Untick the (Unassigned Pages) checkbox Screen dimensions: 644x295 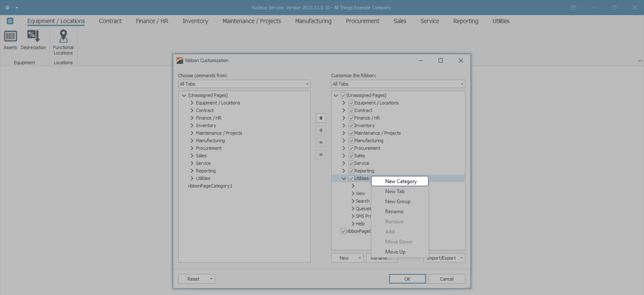point(343,95)
